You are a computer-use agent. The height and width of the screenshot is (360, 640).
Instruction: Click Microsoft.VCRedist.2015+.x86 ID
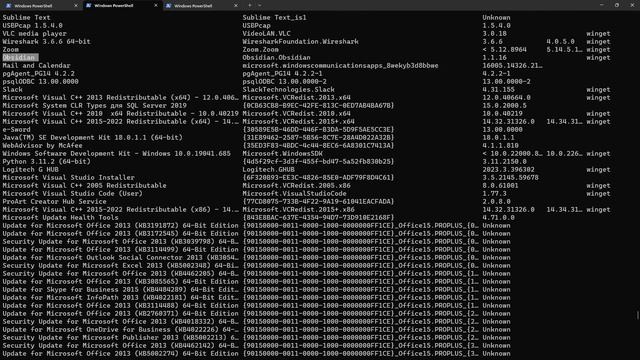point(298,209)
